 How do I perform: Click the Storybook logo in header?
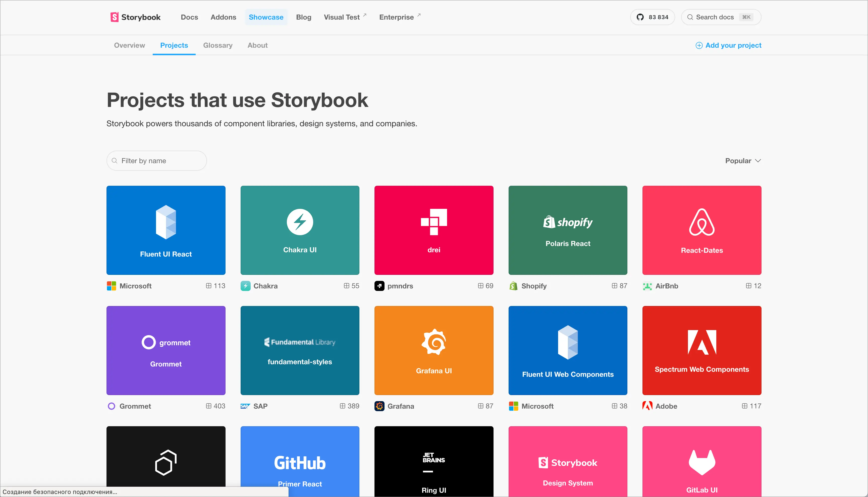[x=136, y=17]
